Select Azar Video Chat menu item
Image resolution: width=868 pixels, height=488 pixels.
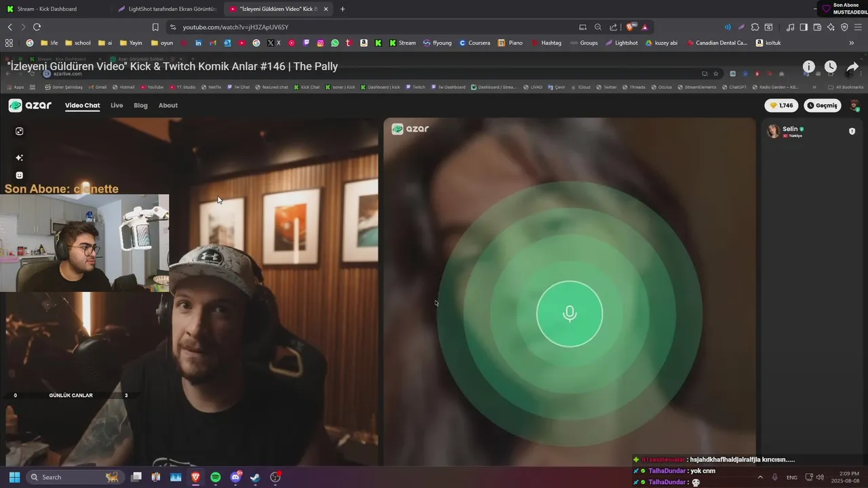pos(82,106)
